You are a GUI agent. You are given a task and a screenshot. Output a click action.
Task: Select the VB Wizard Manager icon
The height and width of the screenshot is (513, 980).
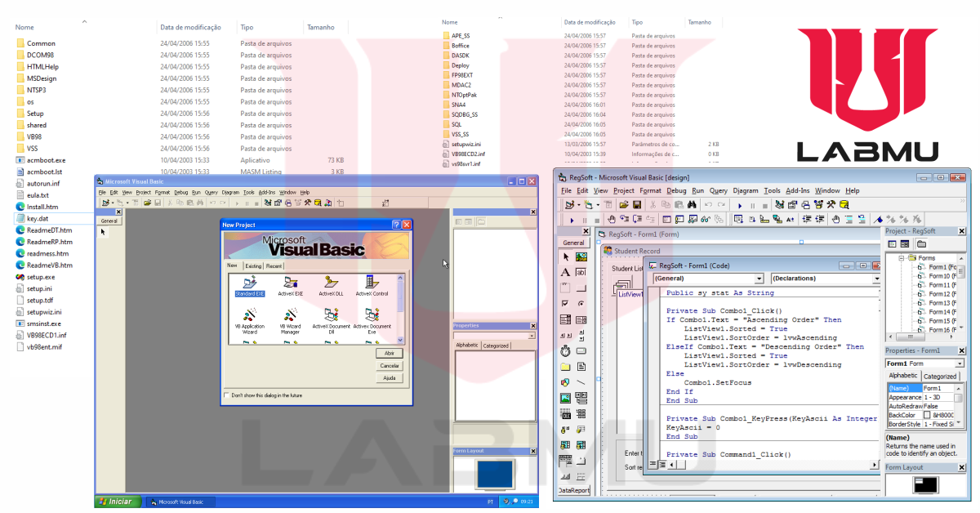(290, 321)
